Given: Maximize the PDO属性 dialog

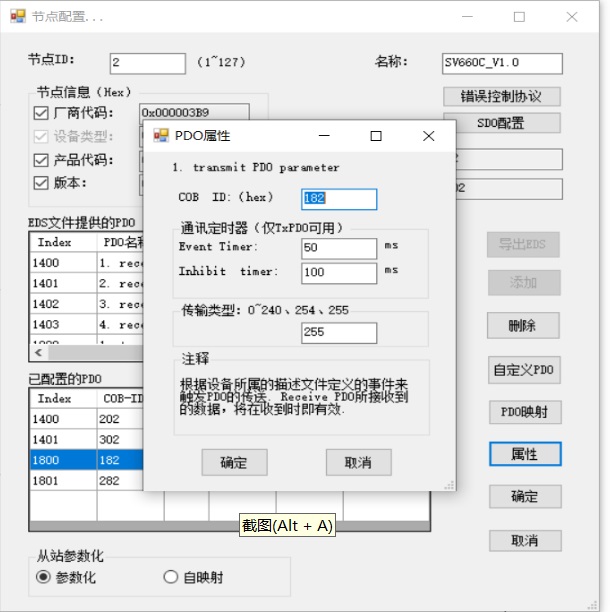Looking at the screenshot, I should [376, 136].
